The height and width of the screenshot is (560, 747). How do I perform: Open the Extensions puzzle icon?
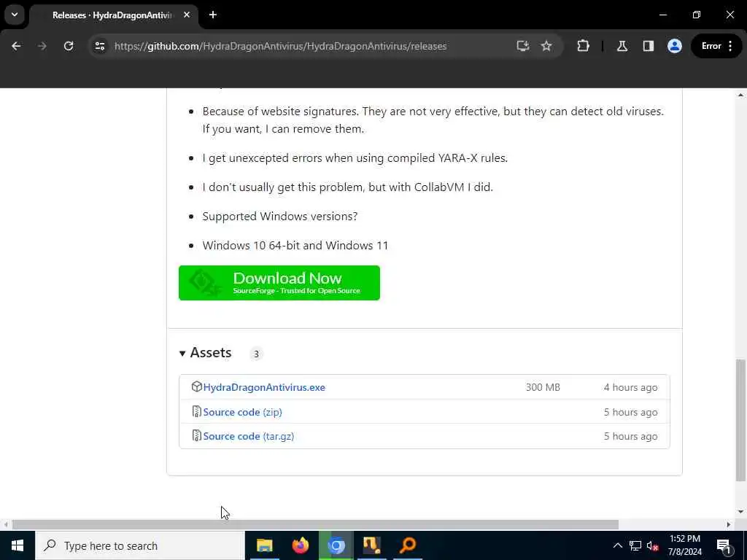tap(583, 46)
